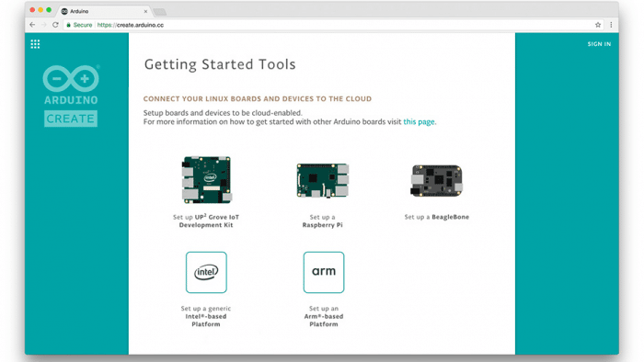Click SIGN IN in the top-right corner
This screenshot has height=362, width=644.
pyautogui.click(x=599, y=44)
